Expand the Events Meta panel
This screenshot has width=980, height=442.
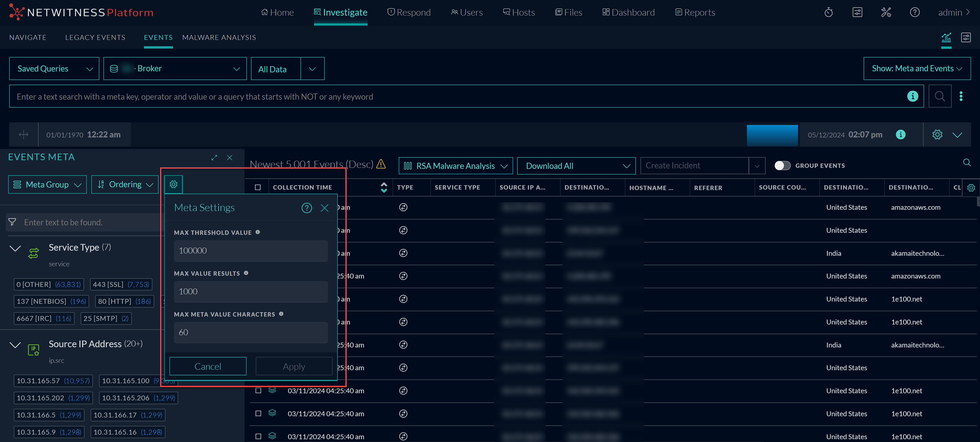pyautogui.click(x=214, y=158)
